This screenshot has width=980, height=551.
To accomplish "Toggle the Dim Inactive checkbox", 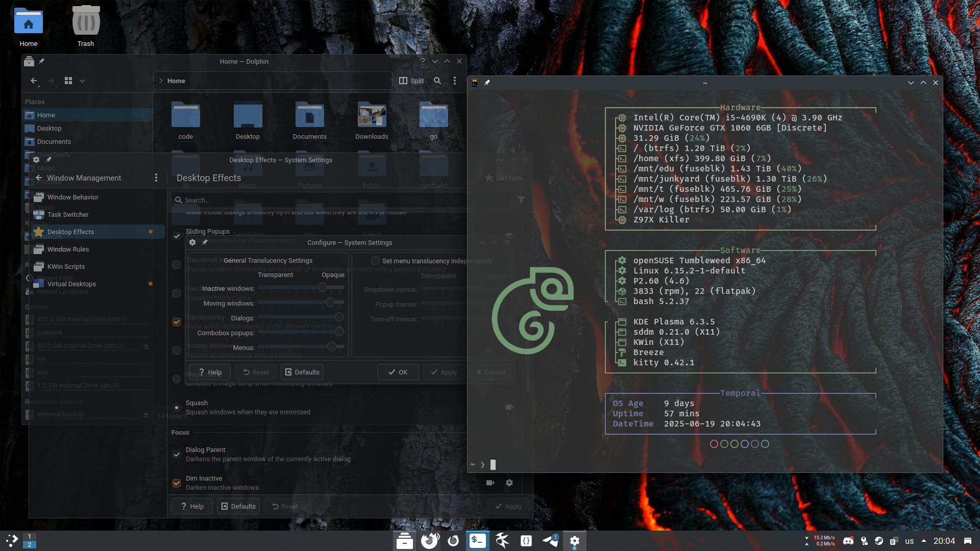I will pyautogui.click(x=177, y=483).
